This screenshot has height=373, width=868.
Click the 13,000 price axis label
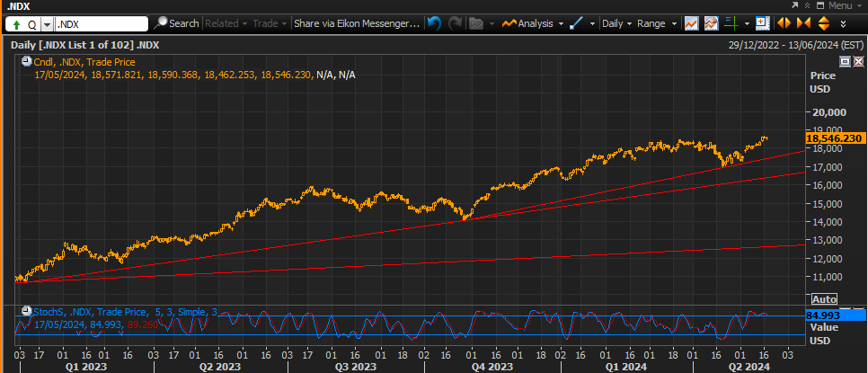tap(828, 240)
